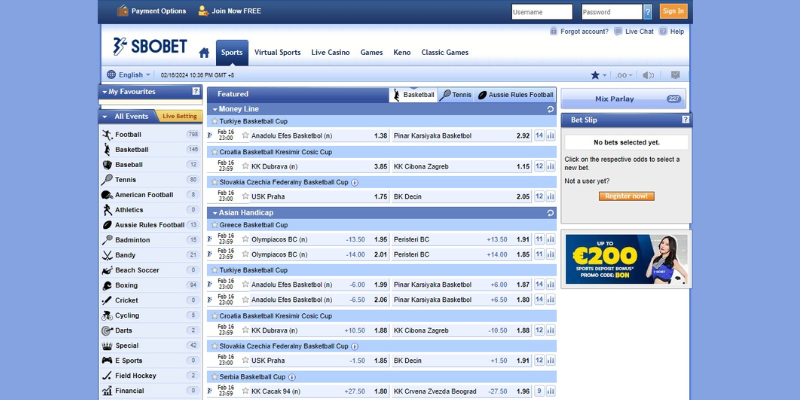This screenshot has width=800, height=400.
Task: Click the Sign In button
Action: point(673,11)
